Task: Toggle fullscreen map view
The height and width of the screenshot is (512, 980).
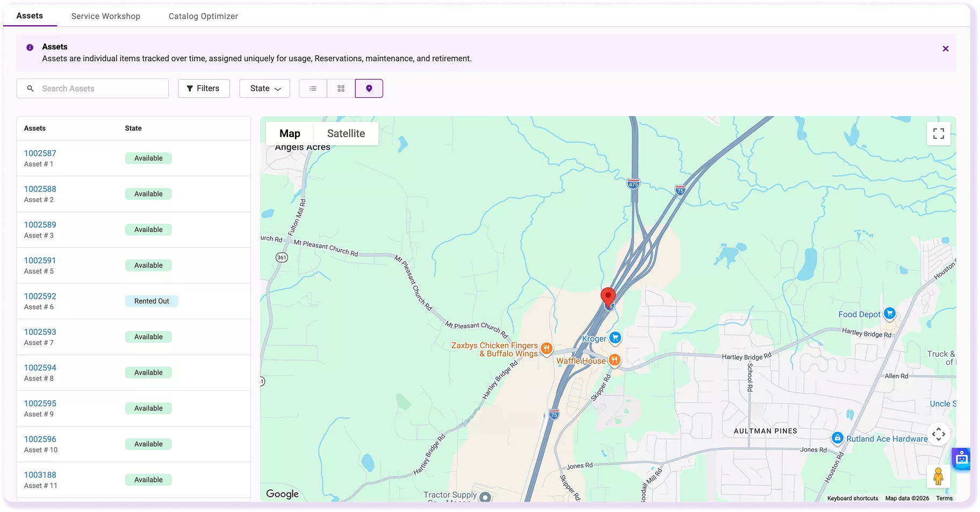Action: click(939, 134)
